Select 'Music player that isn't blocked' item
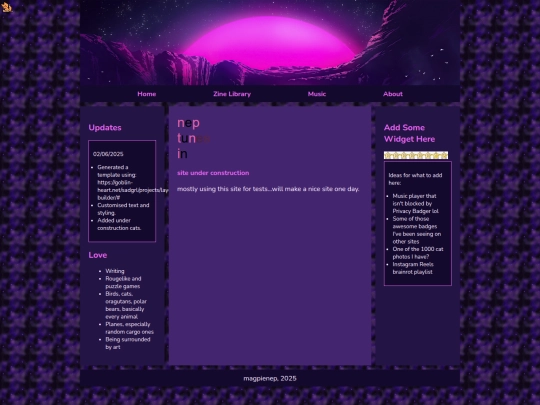This screenshot has height=405, width=540. 416,204
